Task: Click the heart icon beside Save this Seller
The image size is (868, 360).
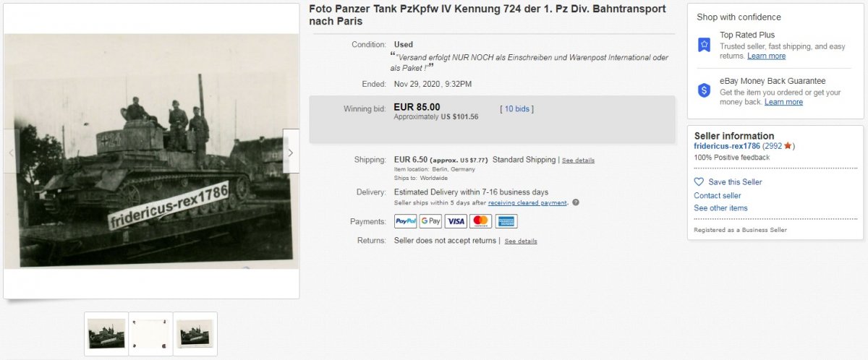Action: (699, 182)
